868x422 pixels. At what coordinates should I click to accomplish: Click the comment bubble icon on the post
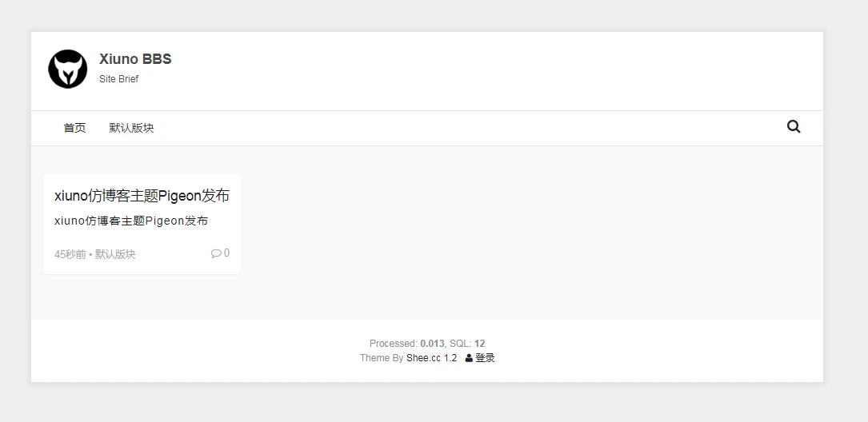[x=215, y=253]
